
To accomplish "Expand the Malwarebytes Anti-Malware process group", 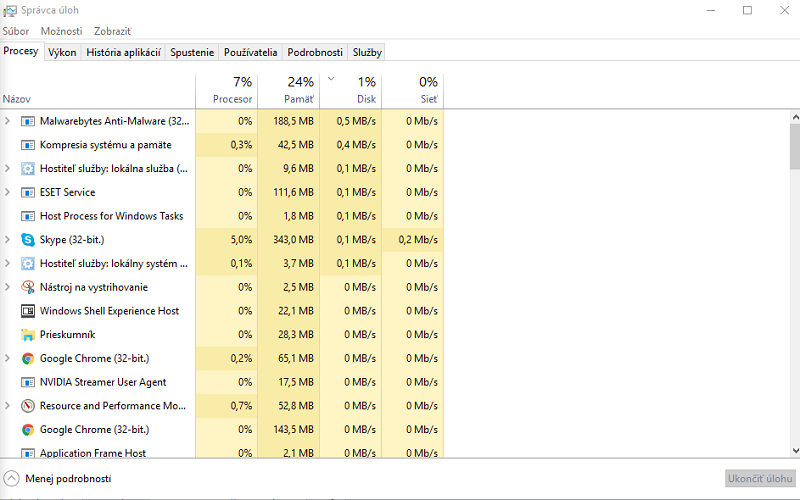I will coord(8,121).
